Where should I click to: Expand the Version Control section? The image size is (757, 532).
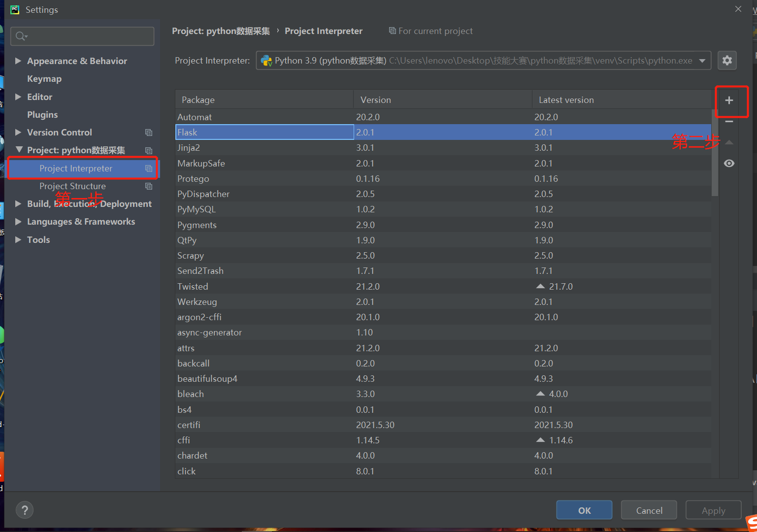coord(18,133)
